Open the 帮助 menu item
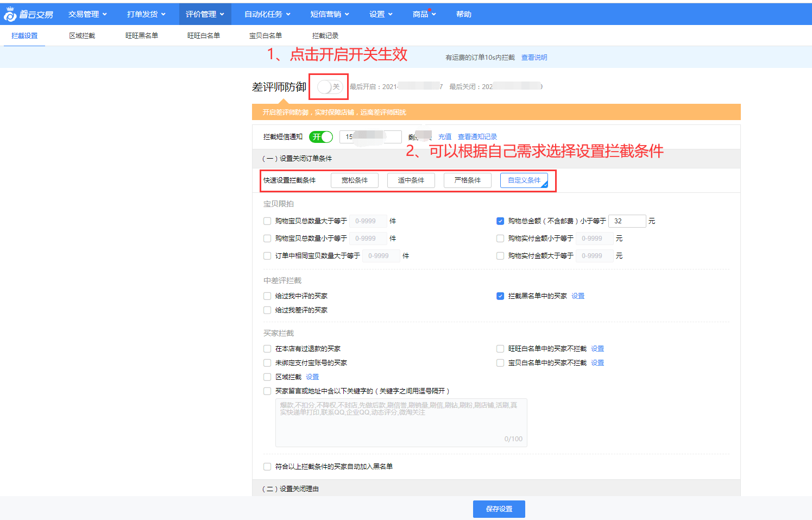This screenshot has height=520, width=812. 464,14
